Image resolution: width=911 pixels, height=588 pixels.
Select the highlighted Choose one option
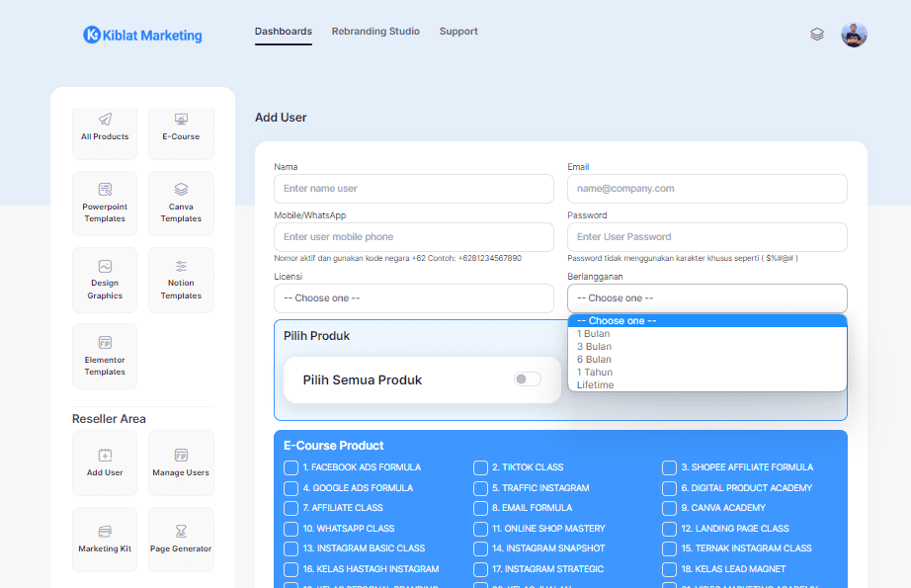pos(707,321)
